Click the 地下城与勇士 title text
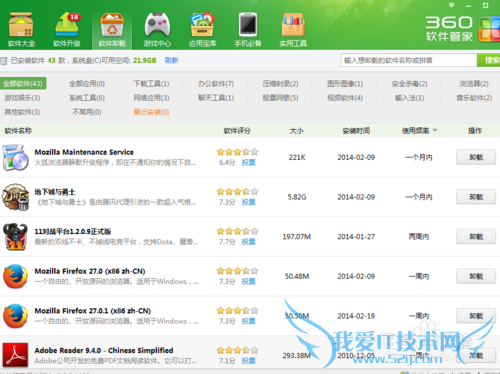 click(55, 192)
